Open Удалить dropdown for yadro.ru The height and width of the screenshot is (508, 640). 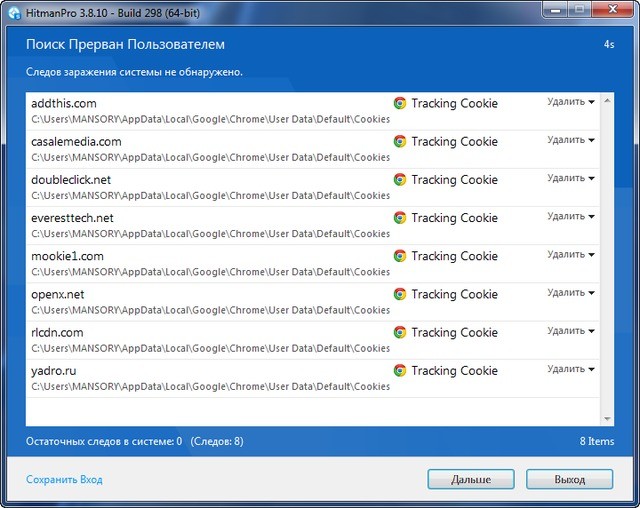click(x=571, y=369)
